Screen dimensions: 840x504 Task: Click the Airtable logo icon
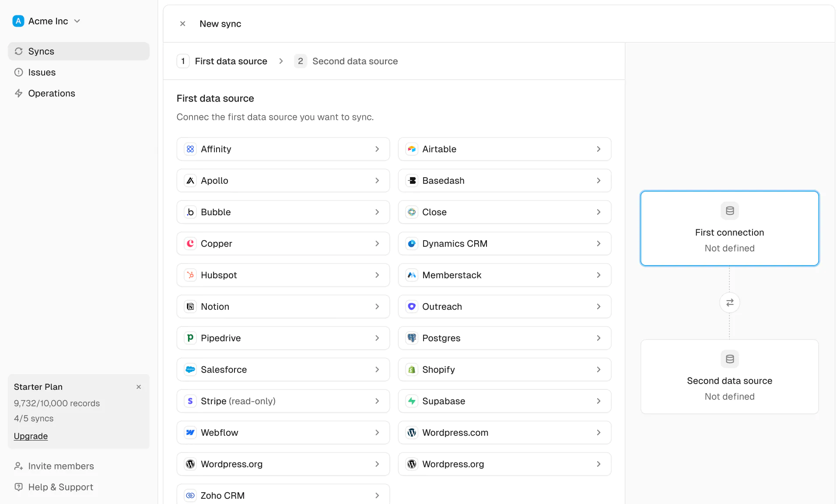[x=412, y=149]
